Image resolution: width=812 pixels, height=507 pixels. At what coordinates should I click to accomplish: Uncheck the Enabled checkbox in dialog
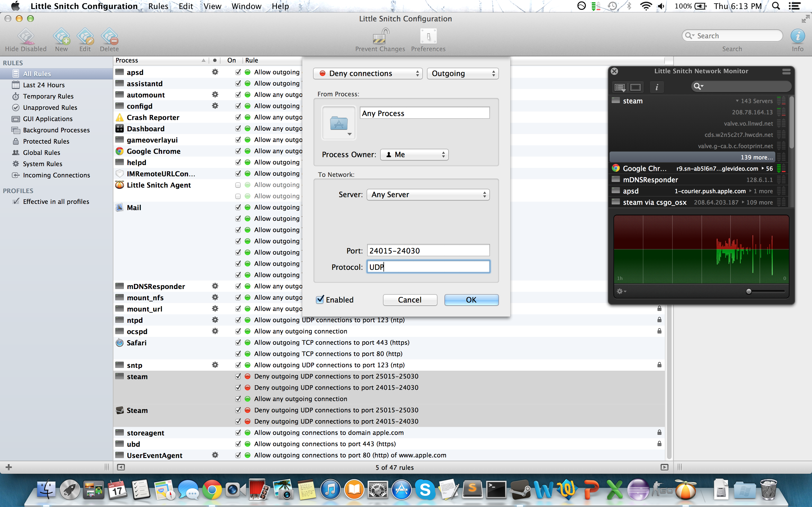point(320,299)
